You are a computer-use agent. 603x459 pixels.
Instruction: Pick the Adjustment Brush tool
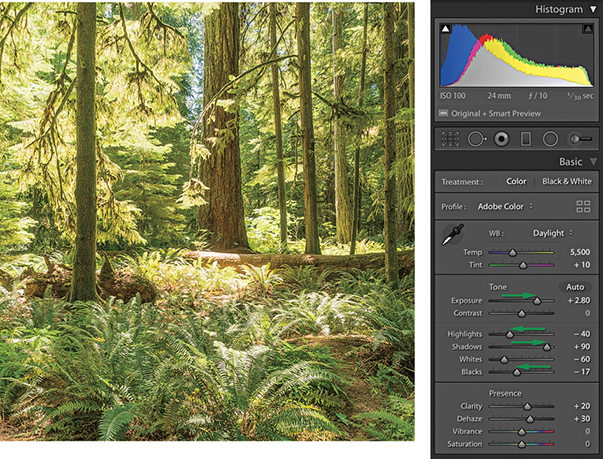(579, 138)
